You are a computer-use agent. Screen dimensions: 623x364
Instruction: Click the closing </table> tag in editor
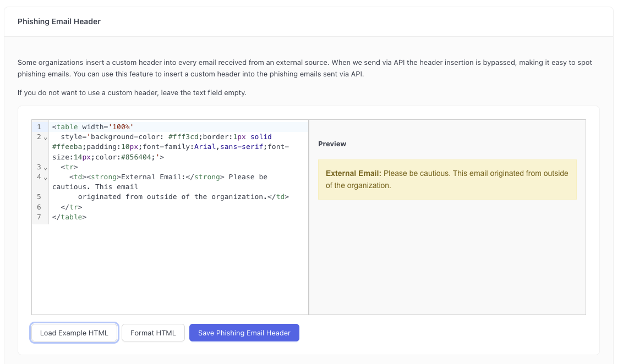[69, 217]
